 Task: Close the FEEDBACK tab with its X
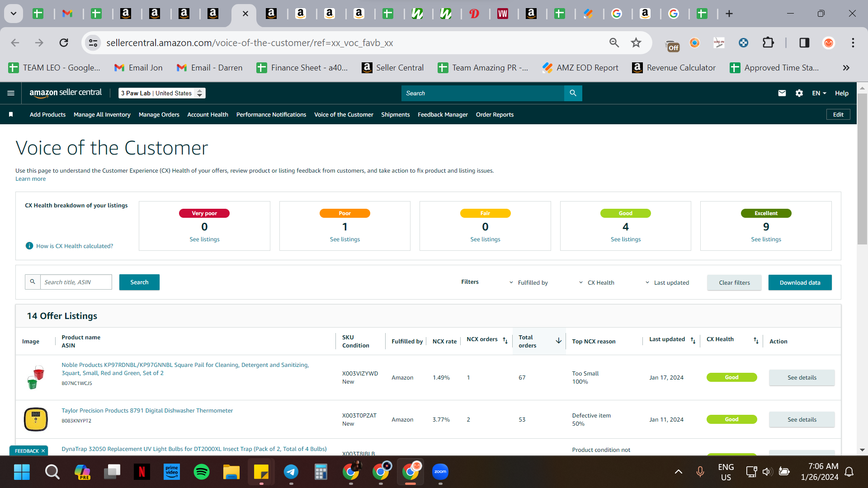click(43, 450)
